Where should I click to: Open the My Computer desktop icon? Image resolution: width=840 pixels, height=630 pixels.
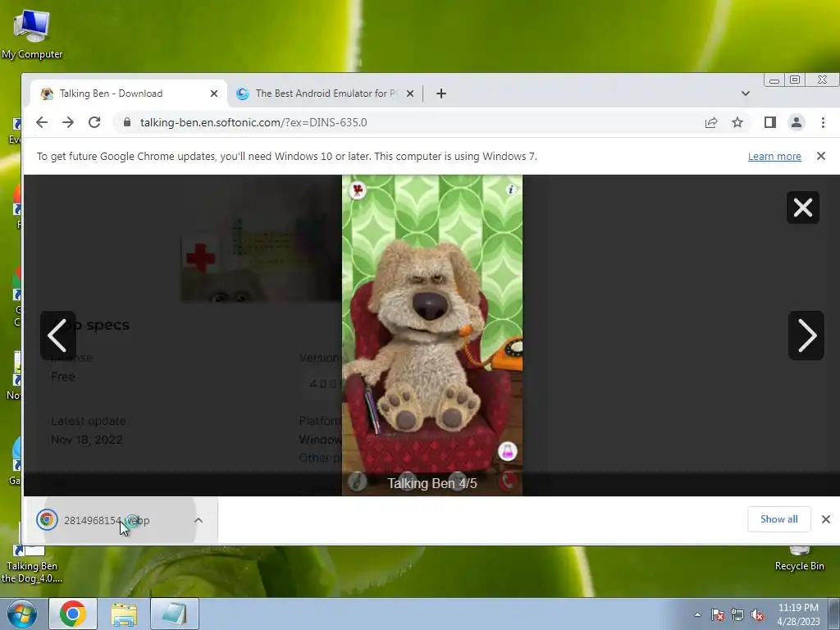tap(32, 34)
